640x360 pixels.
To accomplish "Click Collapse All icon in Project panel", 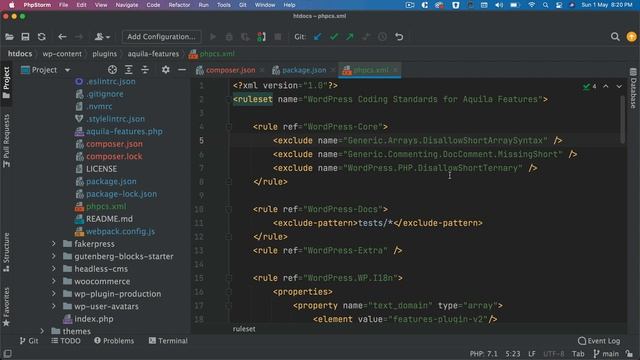I will pyautogui.click(x=145, y=70).
